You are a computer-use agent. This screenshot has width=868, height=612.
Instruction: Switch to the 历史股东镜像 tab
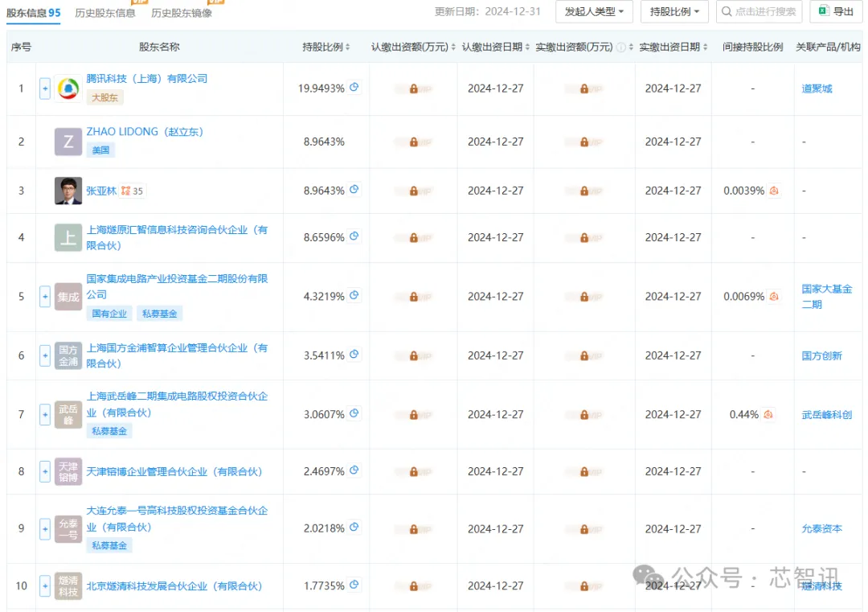182,13
